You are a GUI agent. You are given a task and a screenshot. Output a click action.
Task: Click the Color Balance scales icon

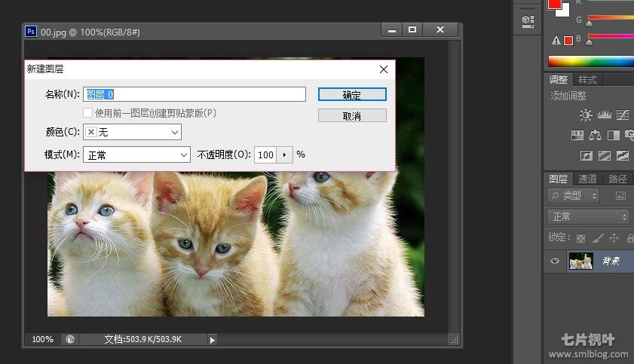[x=595, y=136]
